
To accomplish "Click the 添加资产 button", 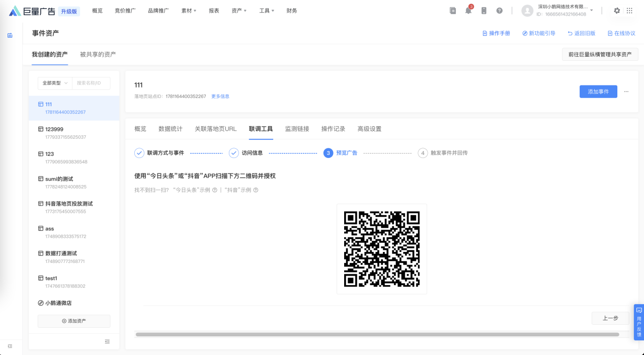I will coord(74,321).
